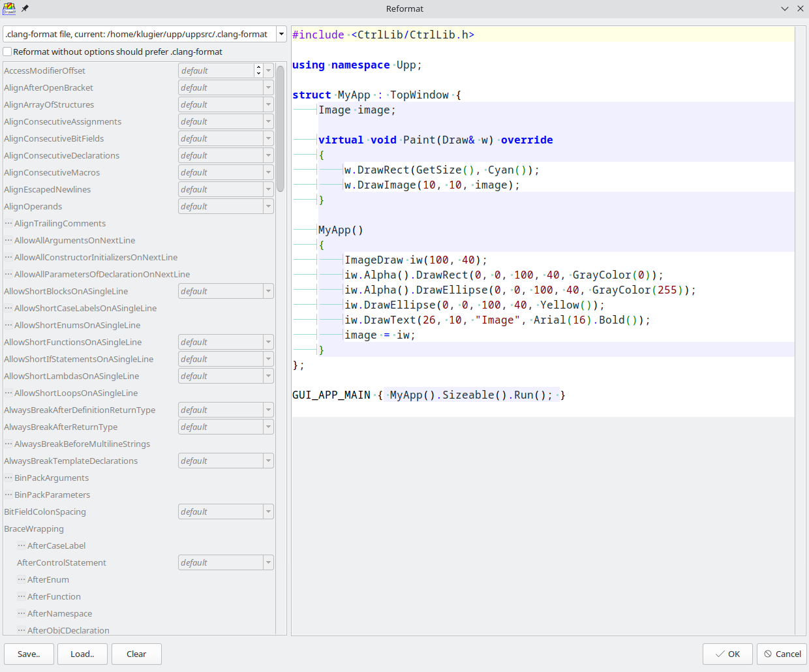The image size is (809, 672).
Task: Toggle the AllowShortLoopsOnASingleLine option
Action: [8, 393]
